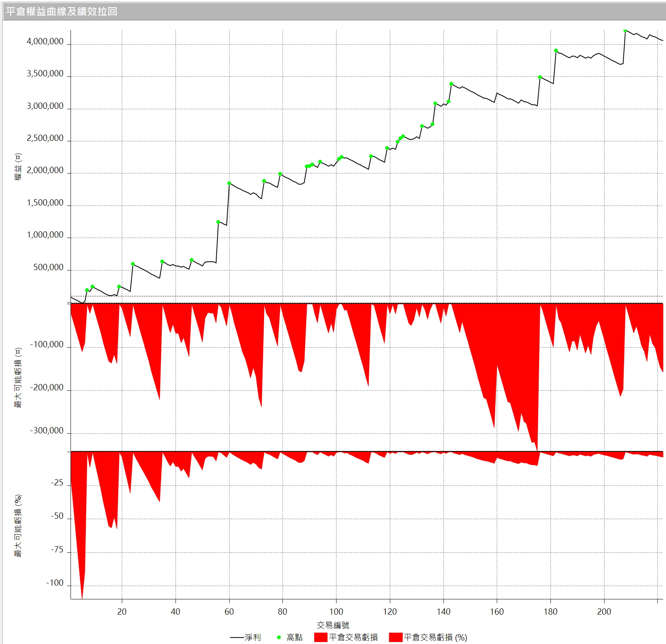This screenshot has height=644, width=666.
Task: Click the -300,000 drawdown axis label
Action: coord(47,431)
